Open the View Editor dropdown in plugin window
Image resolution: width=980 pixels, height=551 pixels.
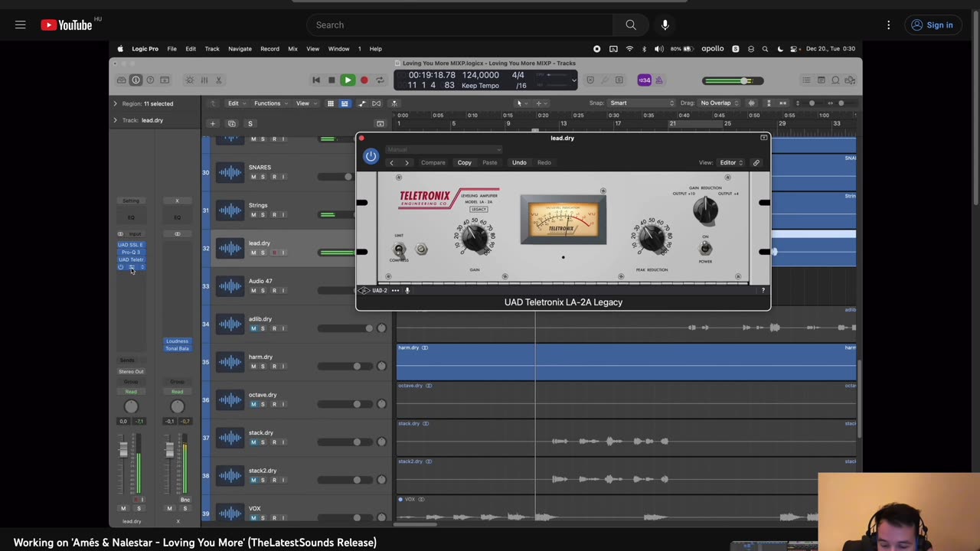(x=730, y=162)
